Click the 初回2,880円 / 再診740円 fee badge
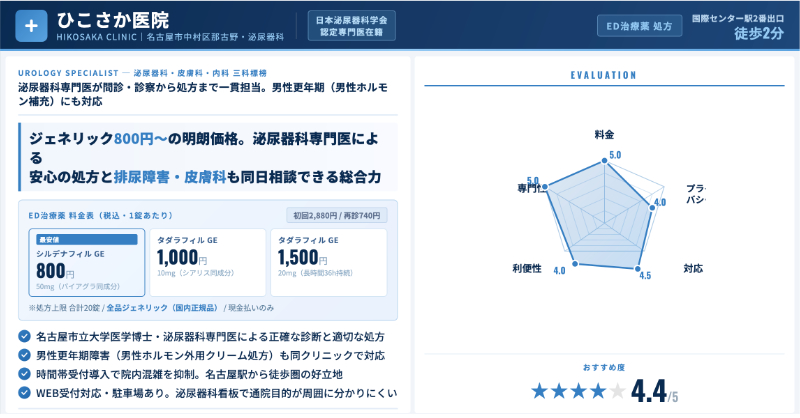The width and height of the screenshot is (800, 418). [337, 215]
